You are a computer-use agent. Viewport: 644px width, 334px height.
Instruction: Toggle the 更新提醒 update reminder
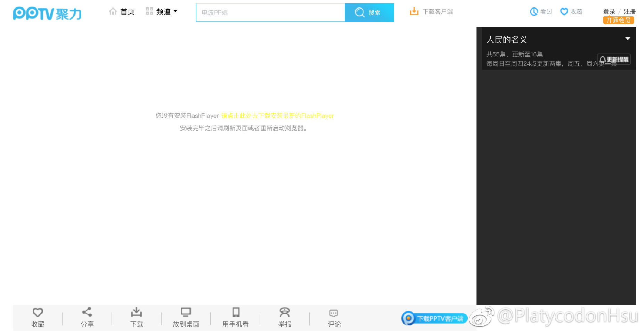[614, 59]
